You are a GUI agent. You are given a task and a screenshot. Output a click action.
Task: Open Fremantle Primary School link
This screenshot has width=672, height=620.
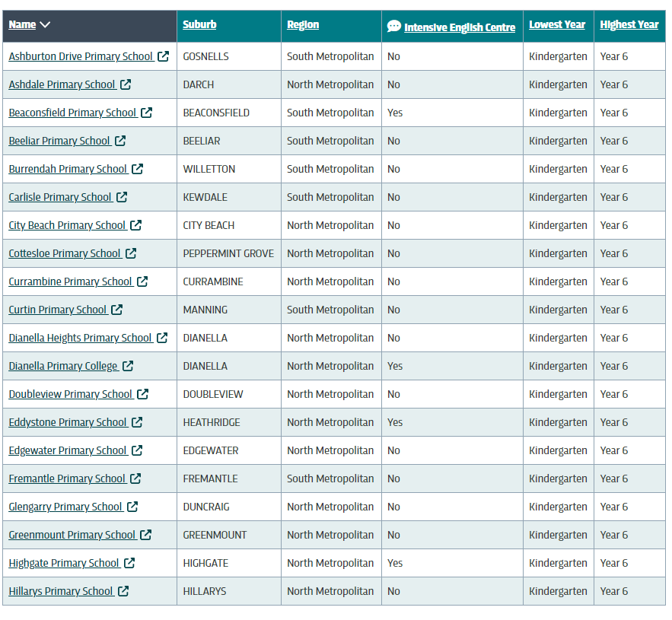(x=67, y=479)
